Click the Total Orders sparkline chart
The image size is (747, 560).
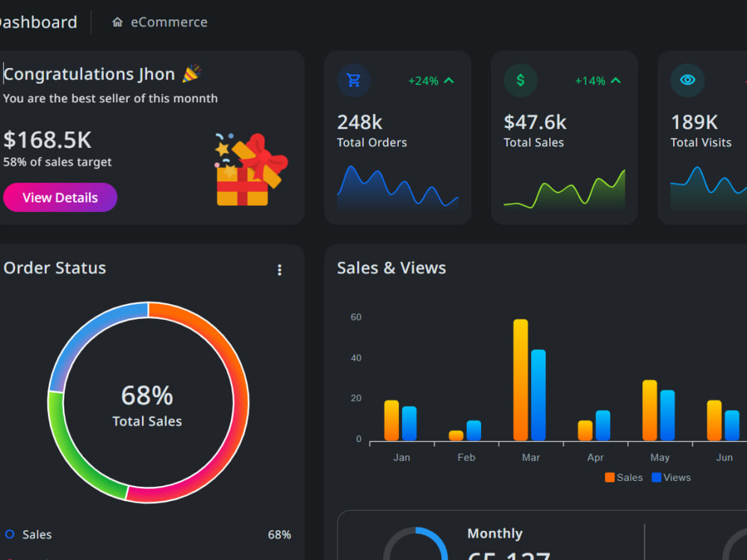point(398,187)
